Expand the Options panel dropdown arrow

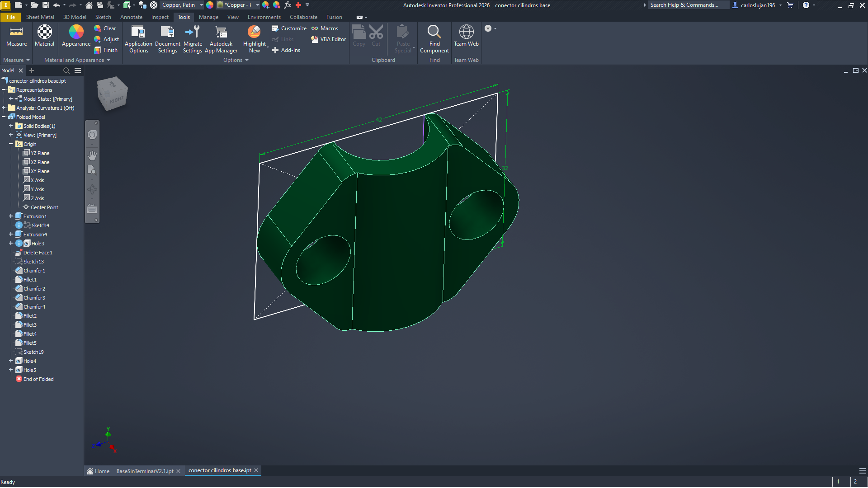[x=247, y=60]
